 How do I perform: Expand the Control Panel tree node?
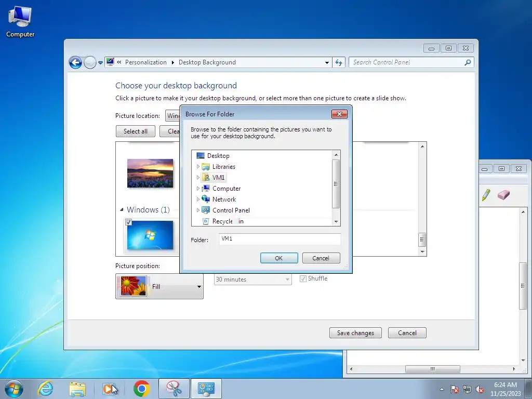198,210
